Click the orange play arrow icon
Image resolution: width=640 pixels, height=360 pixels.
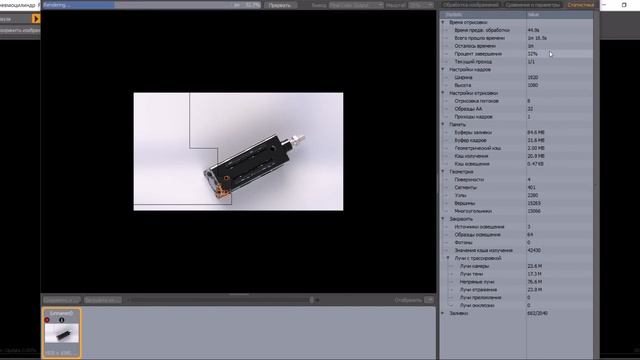(36, 19)
